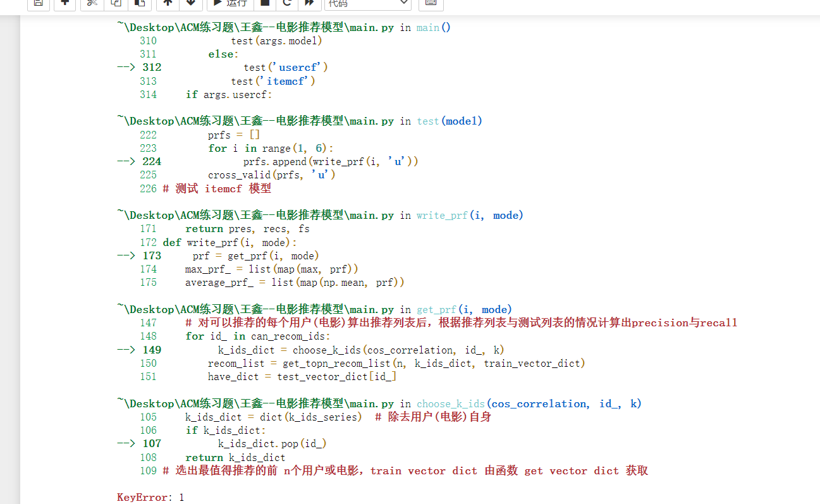Restart kernel and run all with fast-forward icon
The image size is (820, 504).
(308, 4)
